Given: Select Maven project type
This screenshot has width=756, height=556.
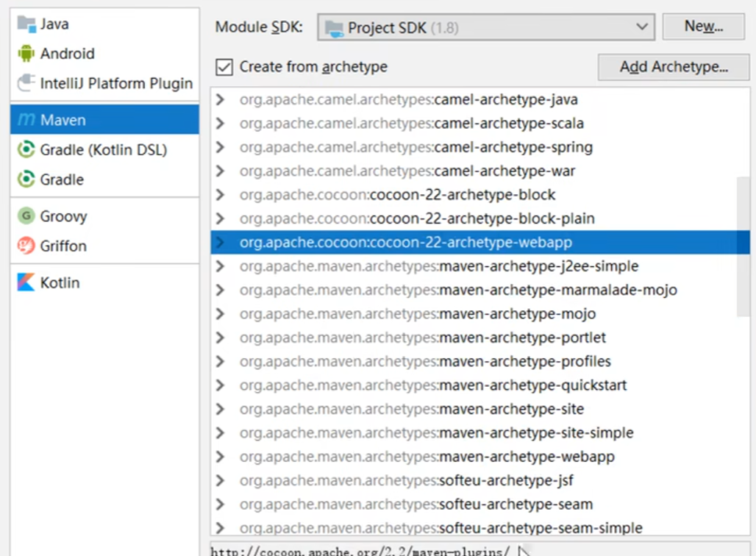Looking at the screenshot, I should 104,120.
